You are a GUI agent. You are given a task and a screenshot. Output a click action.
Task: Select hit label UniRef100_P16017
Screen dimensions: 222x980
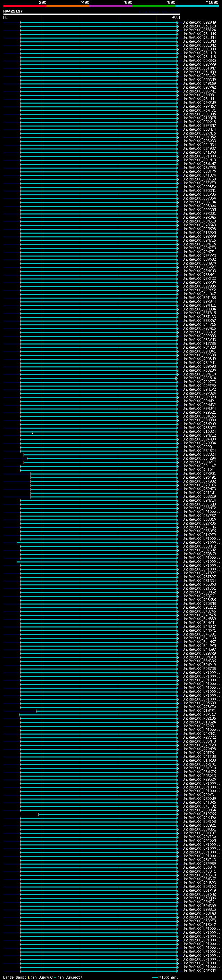(199, 925)
